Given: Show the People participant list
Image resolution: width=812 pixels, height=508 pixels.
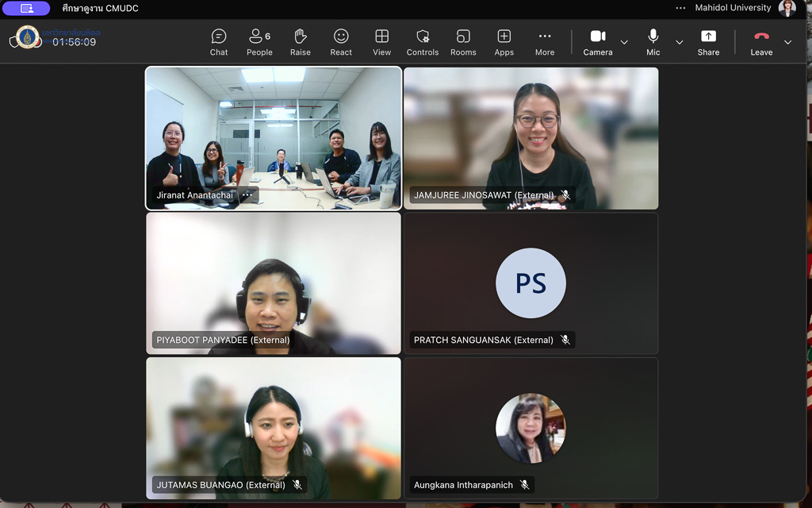Looking at the screenshot, I should (259, 42).
